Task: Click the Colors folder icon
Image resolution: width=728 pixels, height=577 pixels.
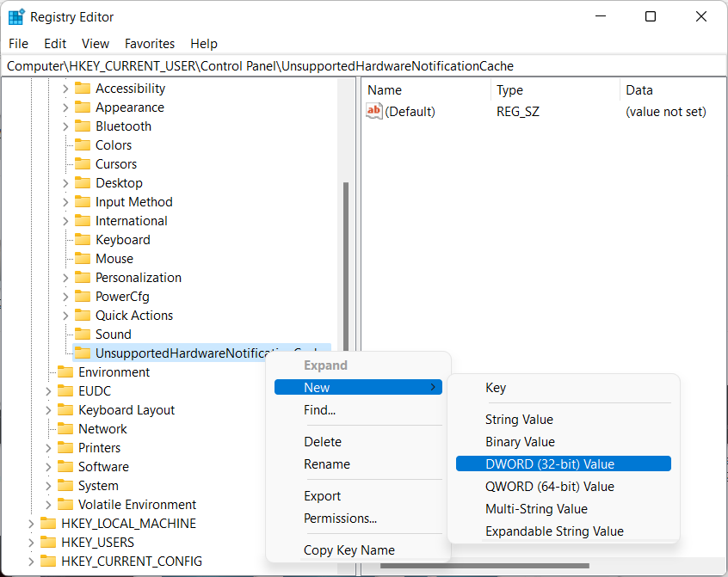Action: coord(83,145)
